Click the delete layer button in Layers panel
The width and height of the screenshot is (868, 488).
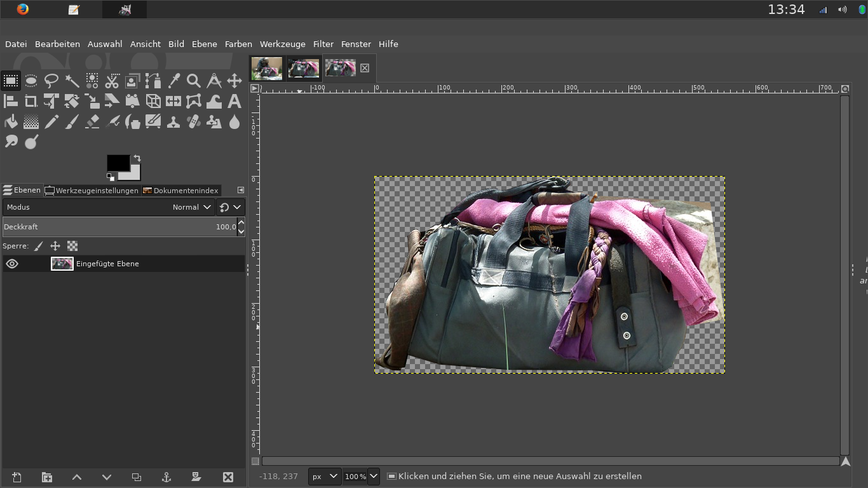(228, 477)
